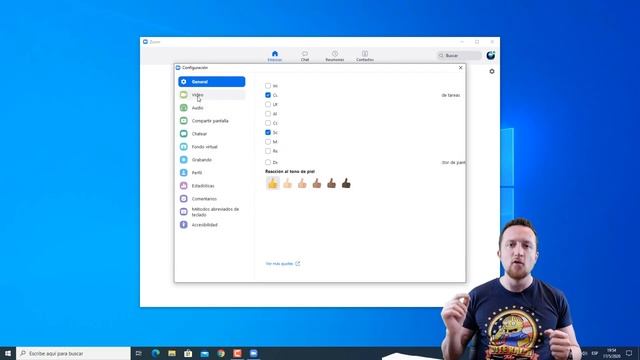
Task: Launch Google Chrome from the taskbar
Action: point(221,353)
